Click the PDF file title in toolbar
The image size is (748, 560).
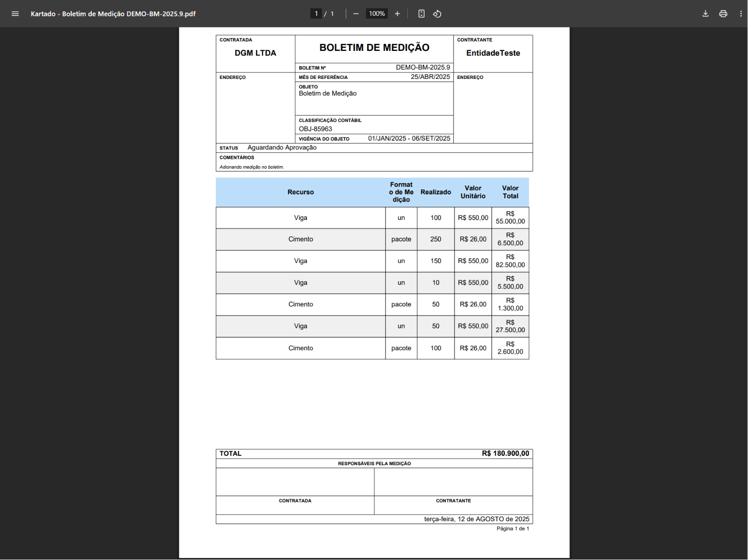tap(113, 14)
